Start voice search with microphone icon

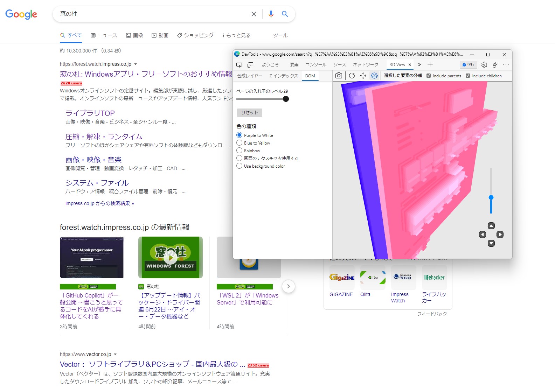(271, 14)
